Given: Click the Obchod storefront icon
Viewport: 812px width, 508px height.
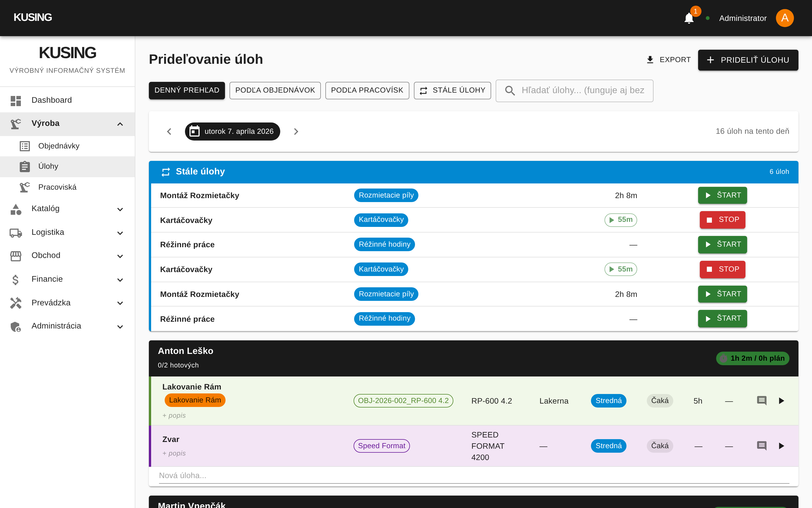Looking at the screenshot, I should (x=16, y=256).
